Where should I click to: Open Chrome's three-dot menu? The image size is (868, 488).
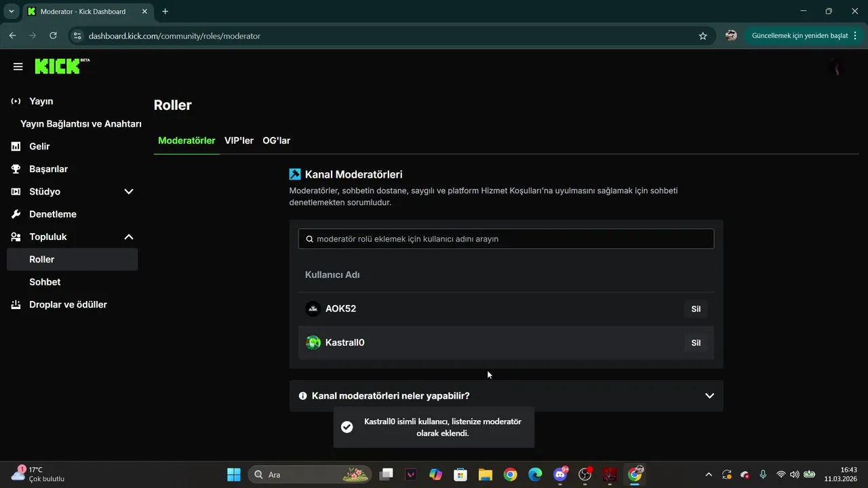(x=855, y=36)
